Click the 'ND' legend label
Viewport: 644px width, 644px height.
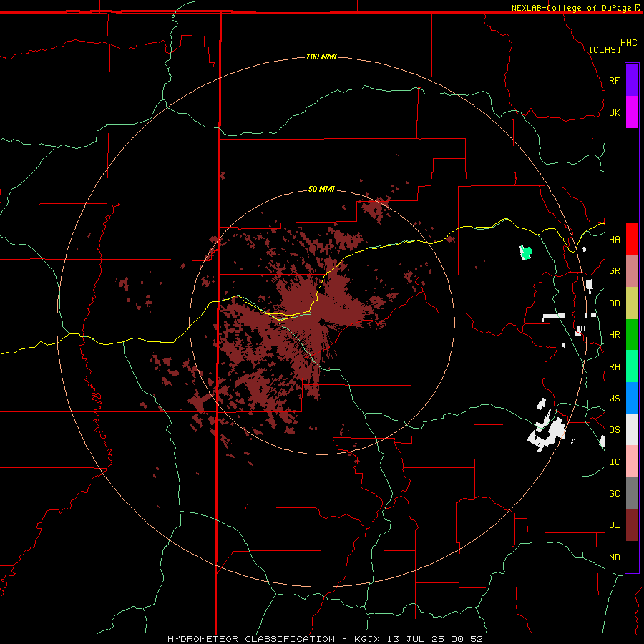(614, 557)
